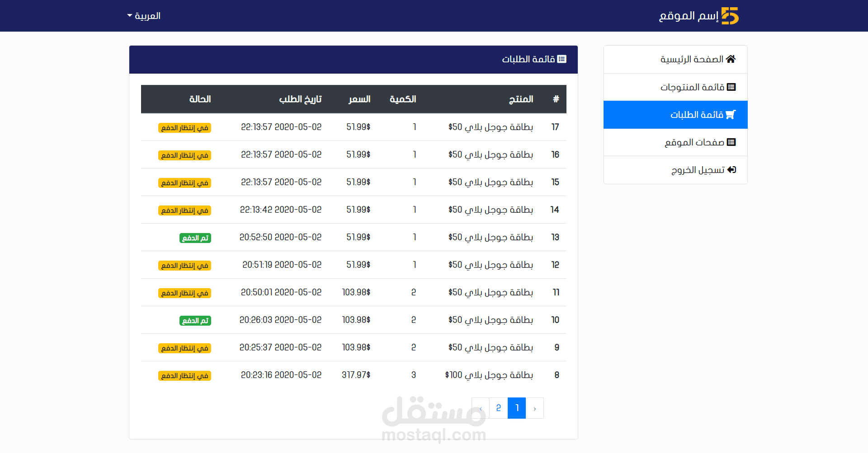Click the قائمة الطلبات panel title
The width and height of the screenshot is (868, 453).
point(528,59)
